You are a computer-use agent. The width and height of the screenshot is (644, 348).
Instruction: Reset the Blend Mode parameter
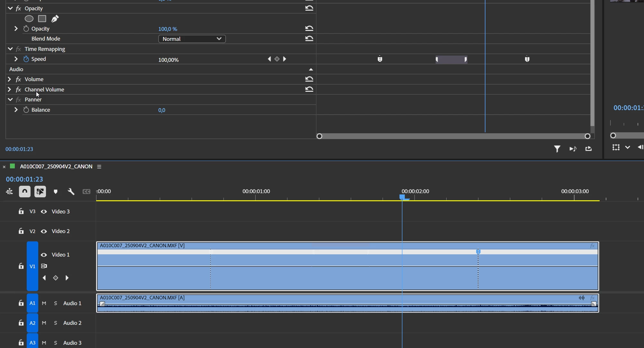[x=309, y=39]
